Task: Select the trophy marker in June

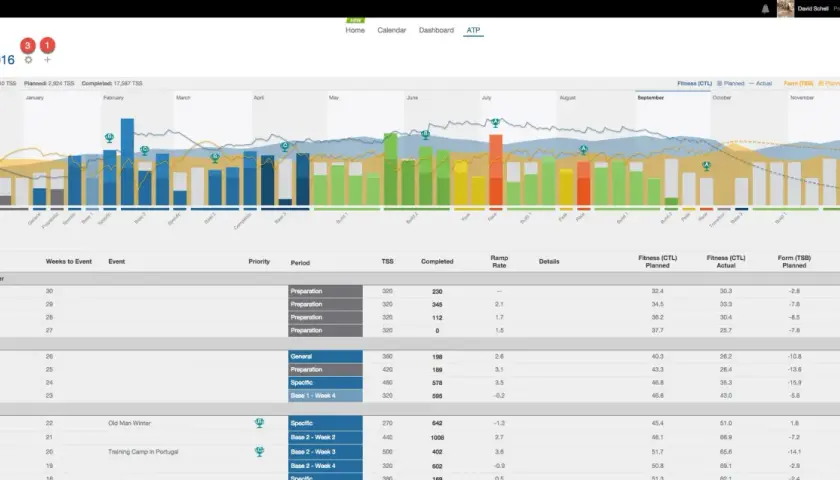Action: pyautogui.click(x=425, y=135)
